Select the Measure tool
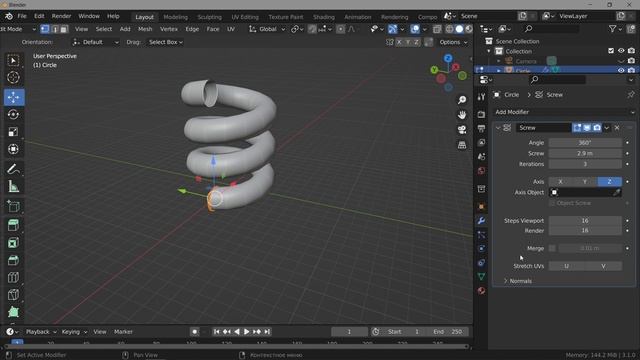This screenshot has width=640, height=360. [x=13, y=187]
